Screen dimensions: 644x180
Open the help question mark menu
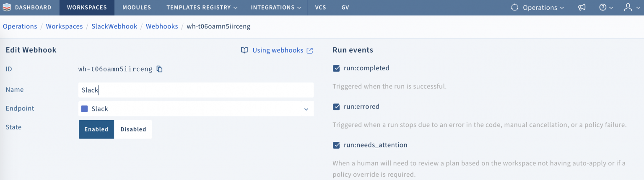click(x=606, y=8)
